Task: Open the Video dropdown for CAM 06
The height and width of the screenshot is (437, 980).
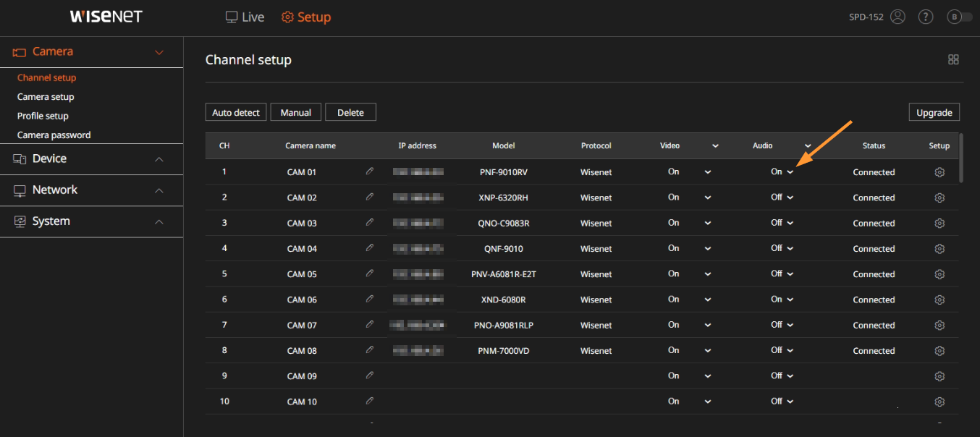Action: click(708, 300)
